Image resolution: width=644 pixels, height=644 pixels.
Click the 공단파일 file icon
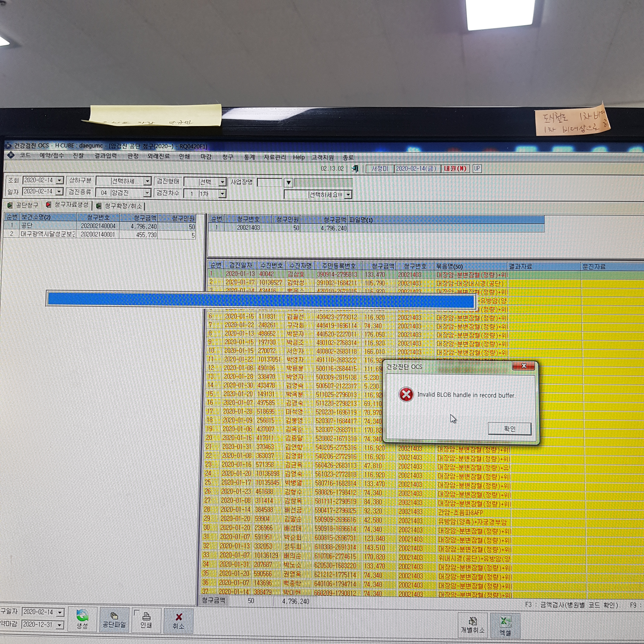coord(114,616)
